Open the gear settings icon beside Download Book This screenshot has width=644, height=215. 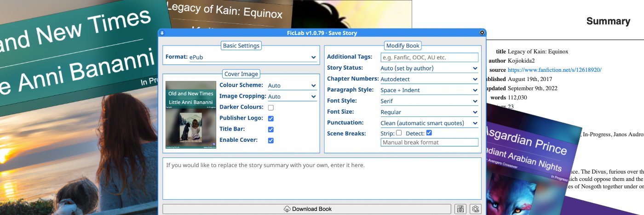tap(476, 209)
